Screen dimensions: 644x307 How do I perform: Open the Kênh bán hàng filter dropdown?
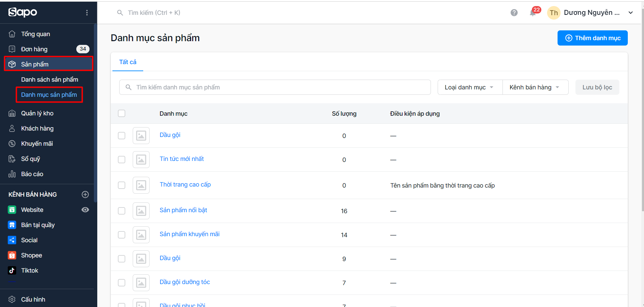535,87
